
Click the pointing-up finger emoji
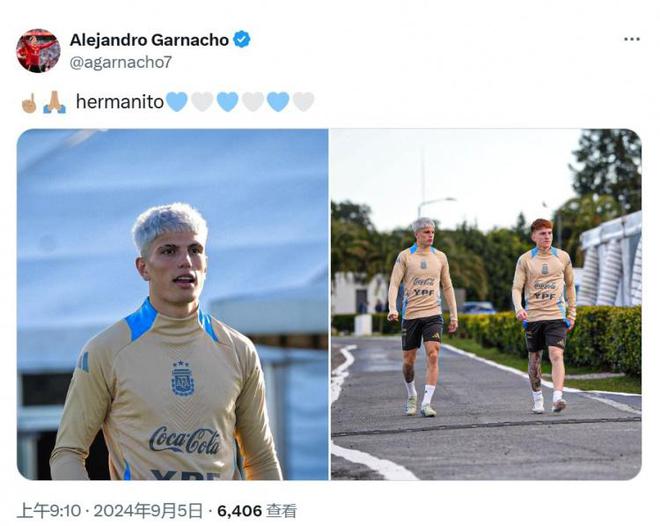pos(29,102)
